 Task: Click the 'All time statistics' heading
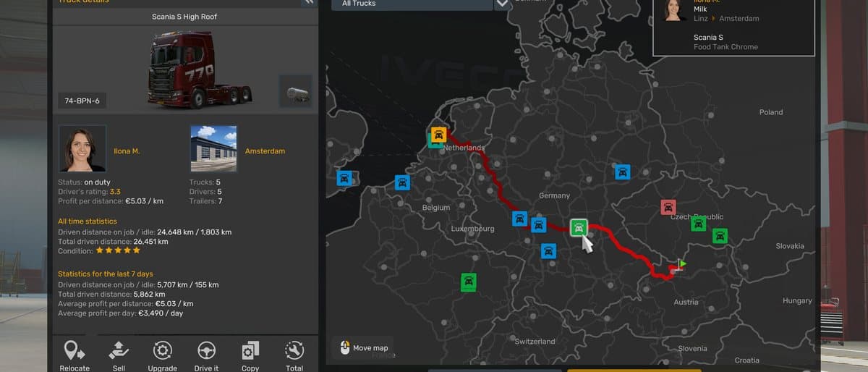pyautogui.click(x=88, y=221)
